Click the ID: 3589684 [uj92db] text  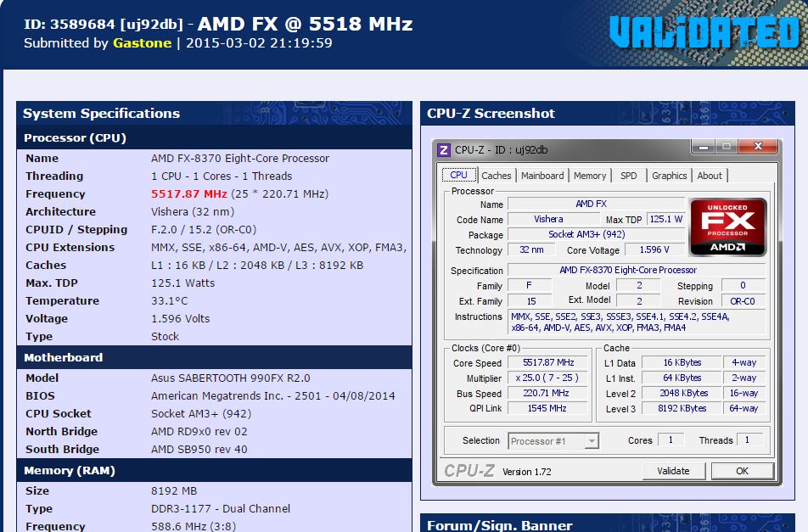pyautogui.click(x=103, y=25)
